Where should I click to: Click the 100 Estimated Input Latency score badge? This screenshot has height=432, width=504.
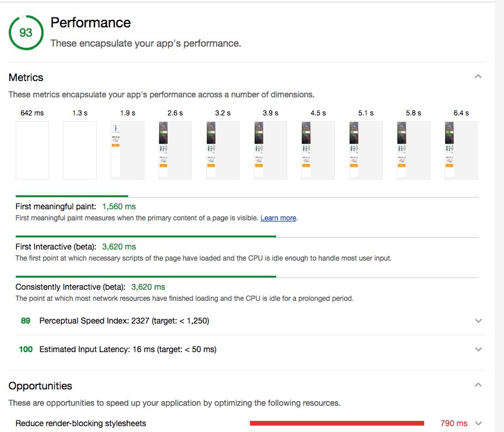click(24, 349)
